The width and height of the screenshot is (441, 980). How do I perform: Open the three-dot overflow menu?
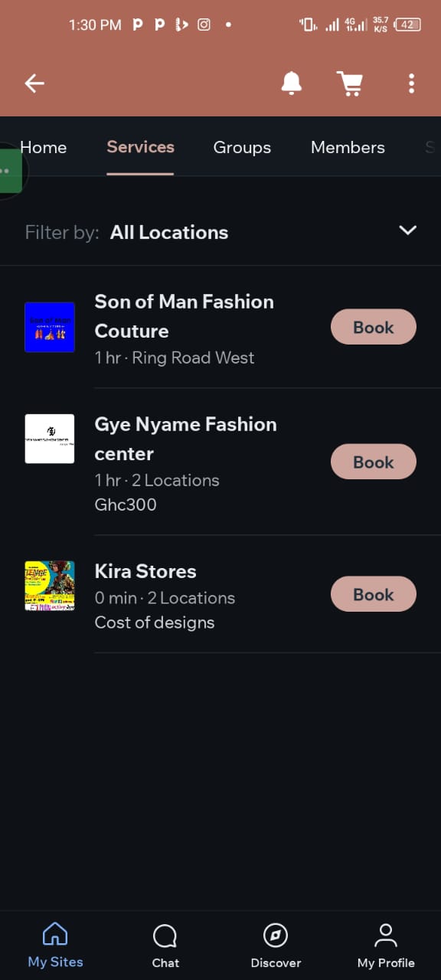(x=411, y=83)
